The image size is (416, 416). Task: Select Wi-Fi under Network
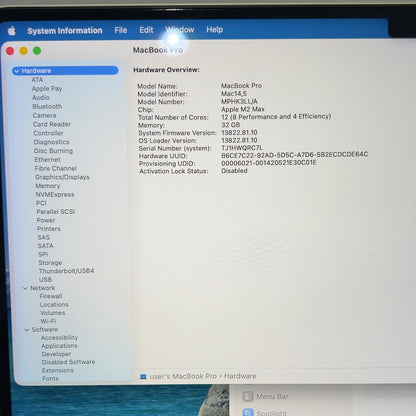click(48, 321)
